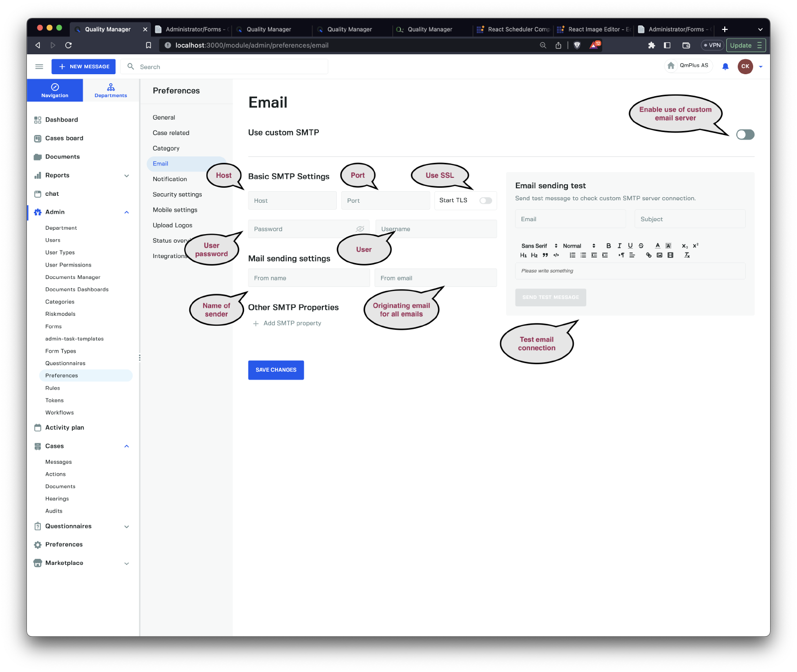Image resolution: width=797 pixels, height=672 pixels.
Task: Collapse the Admin section in sidebar
Action: pyautogui.click(x=127, y=212)
